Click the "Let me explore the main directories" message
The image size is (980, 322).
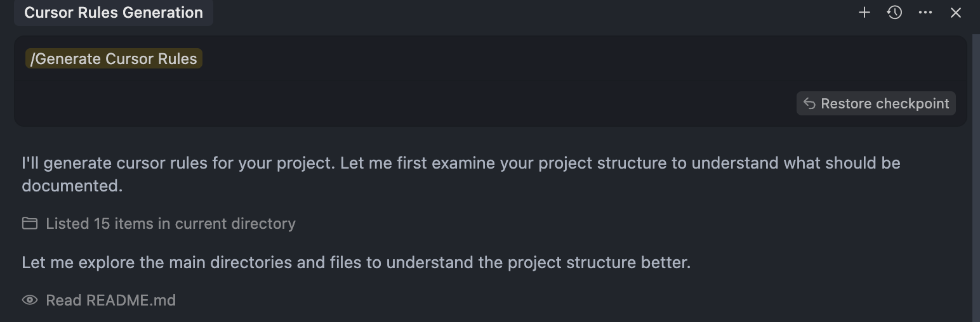click(x=356, y=262)
